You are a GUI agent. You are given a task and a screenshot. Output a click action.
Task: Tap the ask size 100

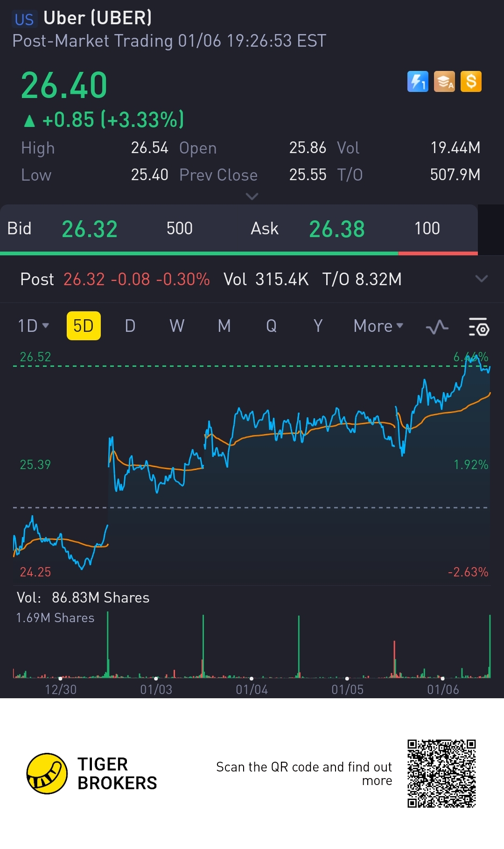pos(427,229)
